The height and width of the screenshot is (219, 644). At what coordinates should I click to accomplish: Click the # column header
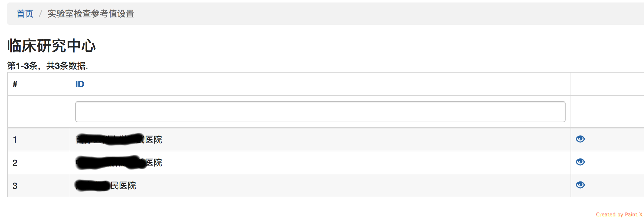coord(15,84)
